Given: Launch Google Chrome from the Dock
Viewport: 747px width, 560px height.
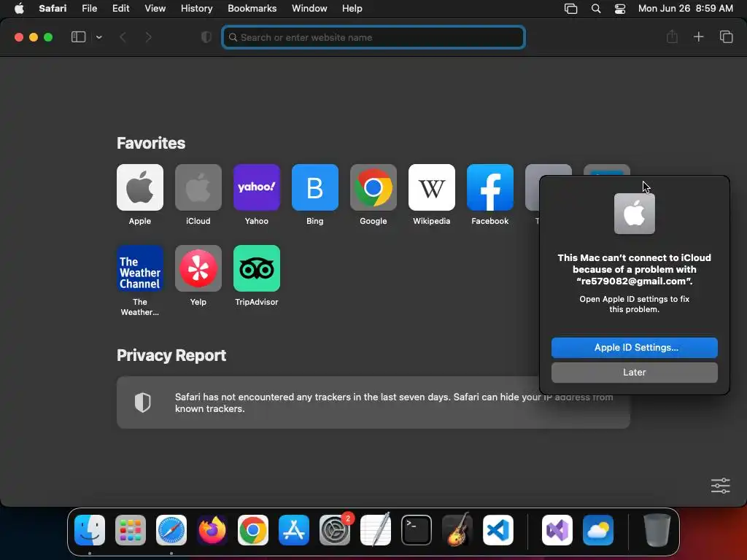Looking at the screenshot, I should (253, 530).
